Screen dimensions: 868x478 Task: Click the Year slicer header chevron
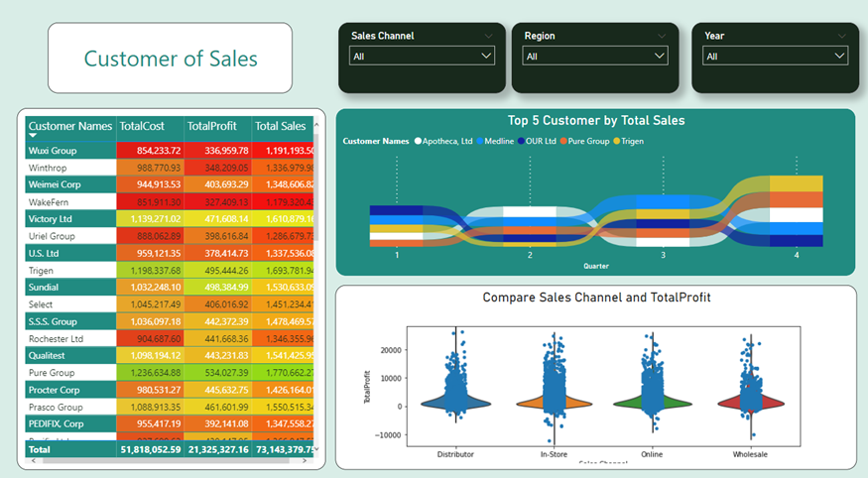[842, 36]
